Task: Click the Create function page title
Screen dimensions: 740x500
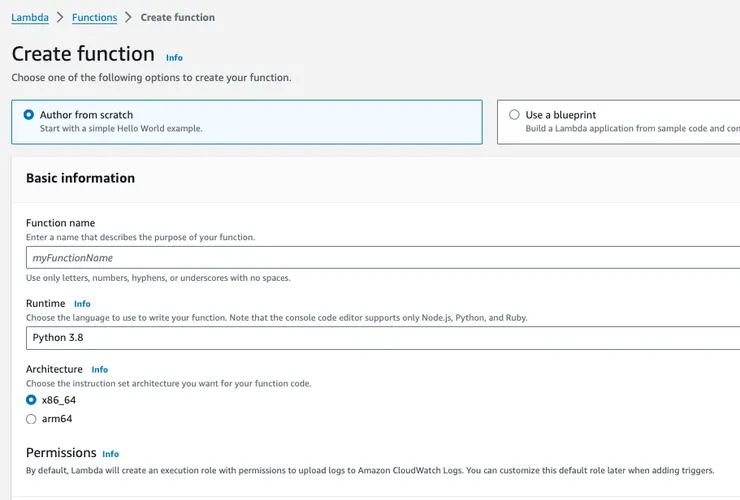Action: coord(83,54)
